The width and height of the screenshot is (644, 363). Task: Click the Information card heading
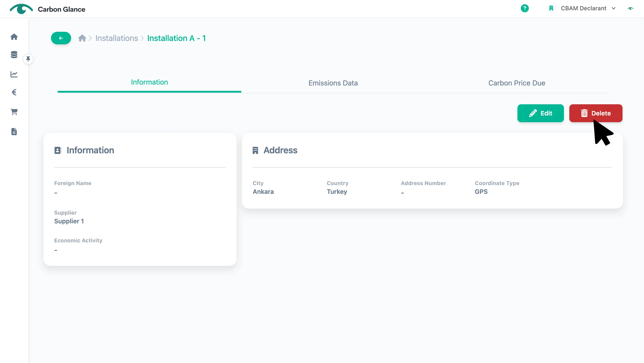[x=90, y=150]
